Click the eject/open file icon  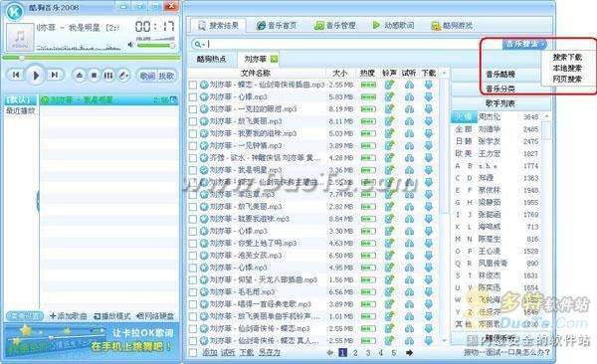click(80, 76)
